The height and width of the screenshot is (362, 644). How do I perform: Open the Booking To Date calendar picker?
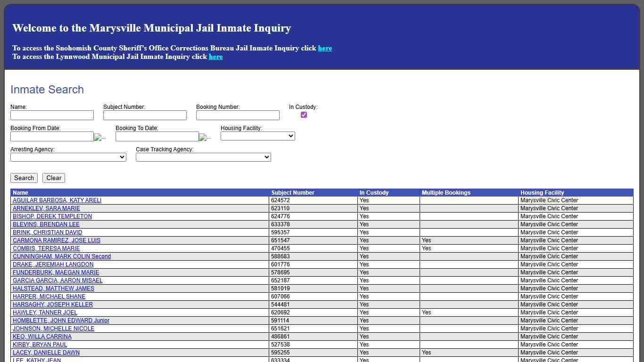203,137
